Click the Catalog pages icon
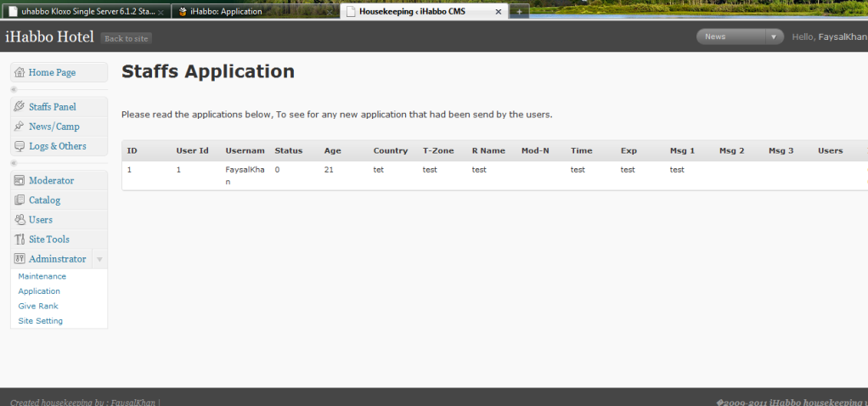This screenshot has height=406, width=868. point(20,200)
